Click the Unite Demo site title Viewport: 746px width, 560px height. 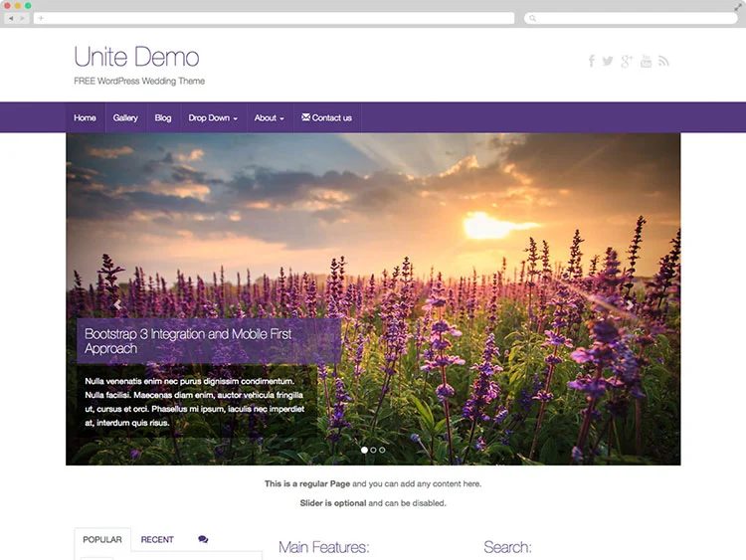point(136,57)
